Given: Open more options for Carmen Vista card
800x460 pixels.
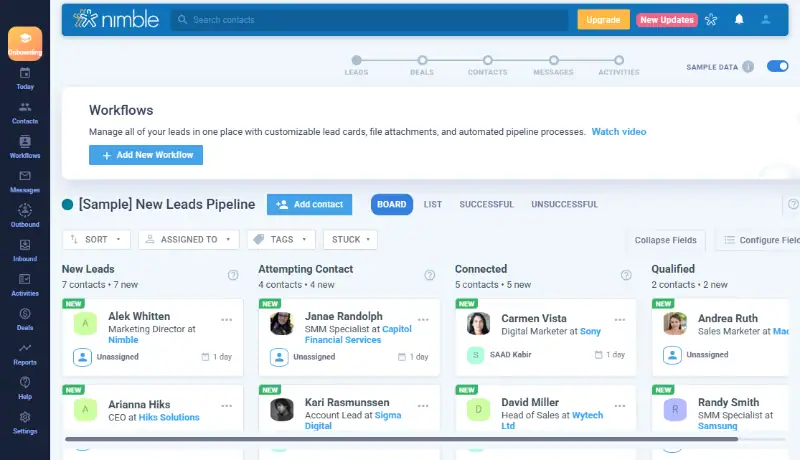Looking at the screenshot, I should [x=620, y=320].
